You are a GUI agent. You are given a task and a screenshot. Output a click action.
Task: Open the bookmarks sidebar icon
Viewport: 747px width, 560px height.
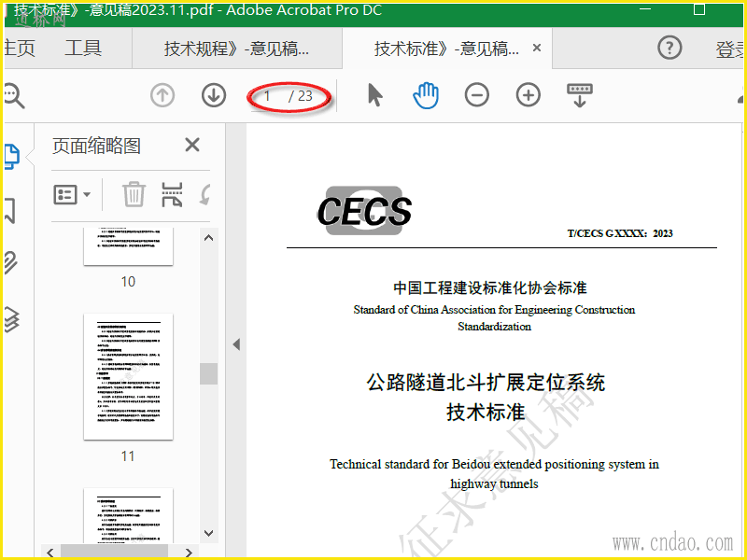[9, 211]
